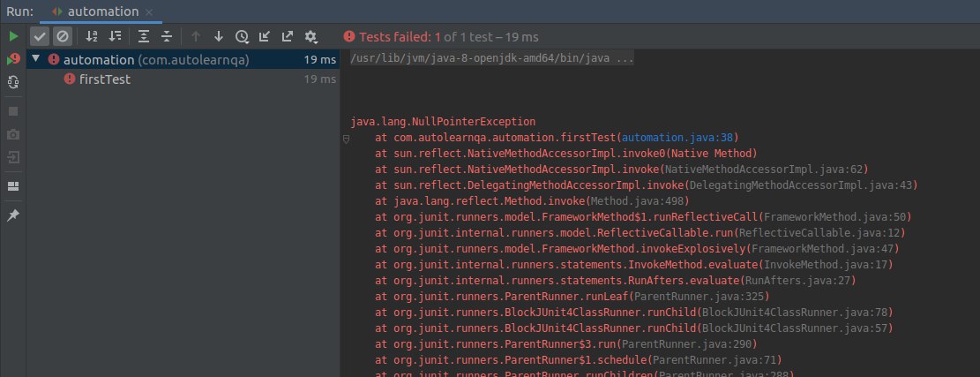Toggle Show Ignored tests icon
Image resolution: width=980 pixels, height=377 pixels.
coord(62,36)
